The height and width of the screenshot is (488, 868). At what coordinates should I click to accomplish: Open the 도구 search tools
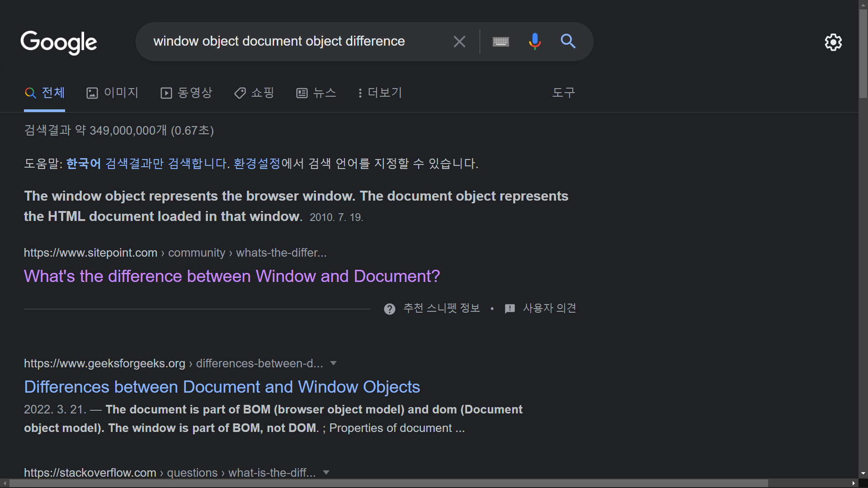tap(563, 93)
